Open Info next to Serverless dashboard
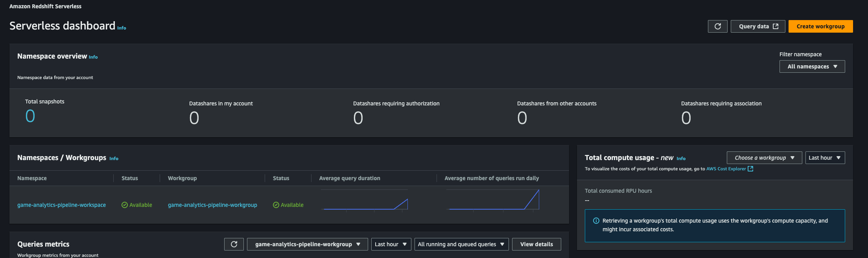 point(122,28)
